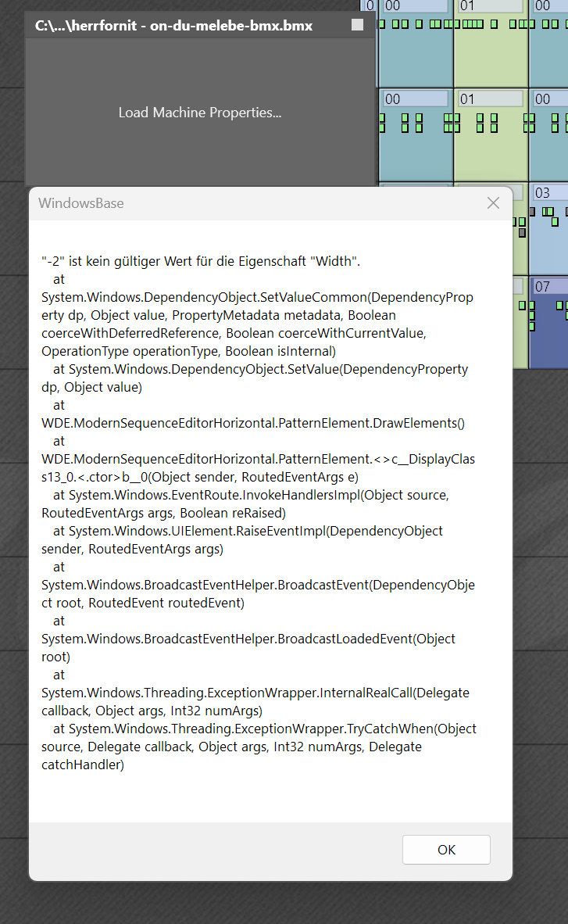Click the herrfornit on-du-melebe-bmx.bmx title bar
Image resolution: width=568 pixels, height=924 pixels.
[x=200, y=25]
